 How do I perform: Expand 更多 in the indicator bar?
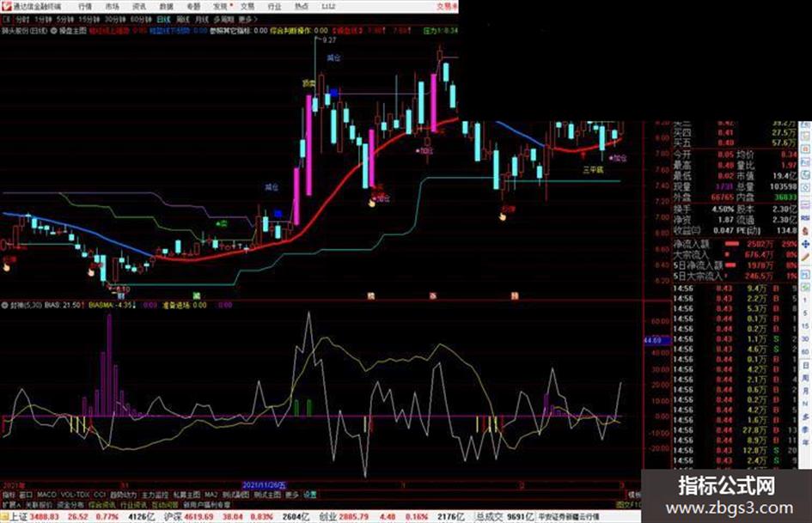point(292,495)
